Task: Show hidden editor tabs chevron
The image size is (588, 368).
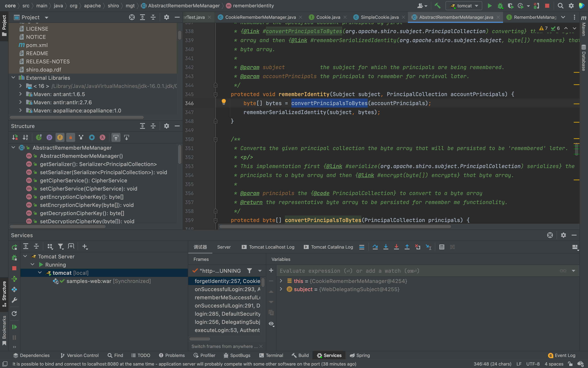Action: 563,17
